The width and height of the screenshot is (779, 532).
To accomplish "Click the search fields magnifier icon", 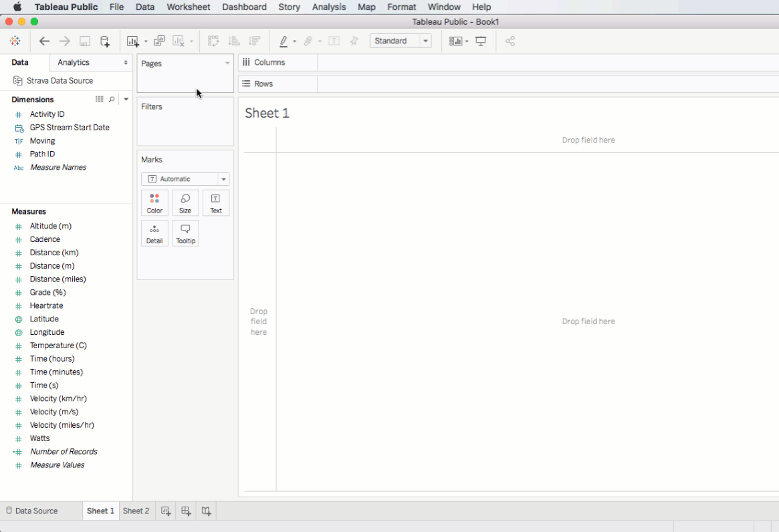I will click(x=112, y=100).
